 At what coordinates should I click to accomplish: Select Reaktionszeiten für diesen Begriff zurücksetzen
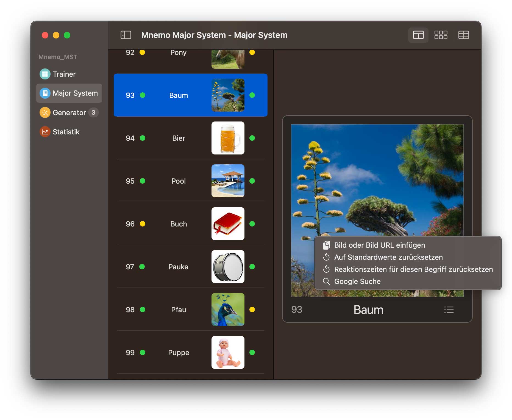coord(413,269)
